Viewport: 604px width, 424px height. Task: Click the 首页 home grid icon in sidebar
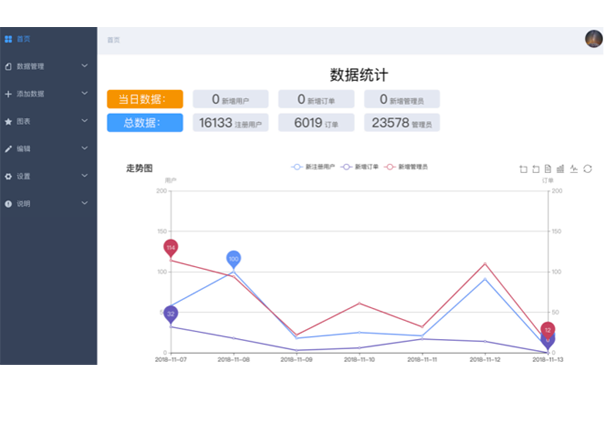click(x=8, y=39)
